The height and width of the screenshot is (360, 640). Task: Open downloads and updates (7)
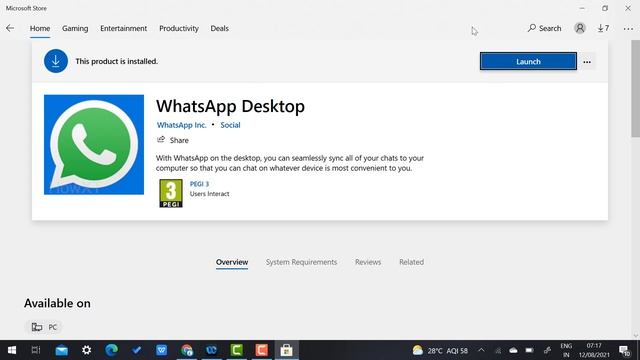coord(603,28)
